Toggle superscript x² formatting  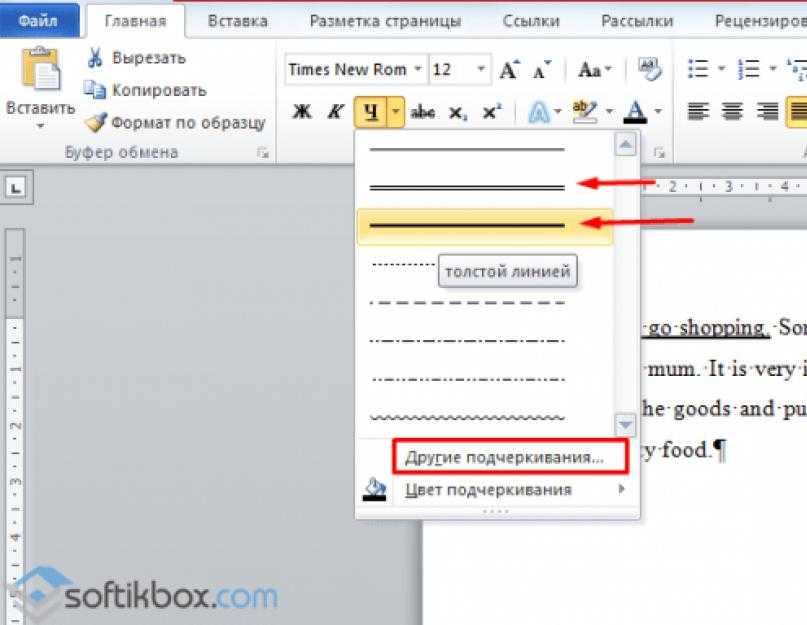(491, 111)
